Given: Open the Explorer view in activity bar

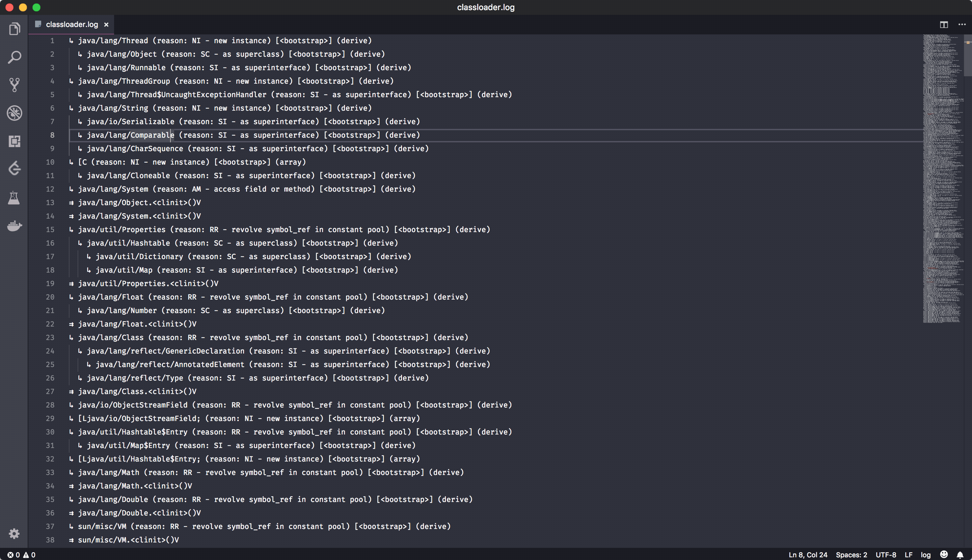Looking at the screenshot, I should pos(14,29).
